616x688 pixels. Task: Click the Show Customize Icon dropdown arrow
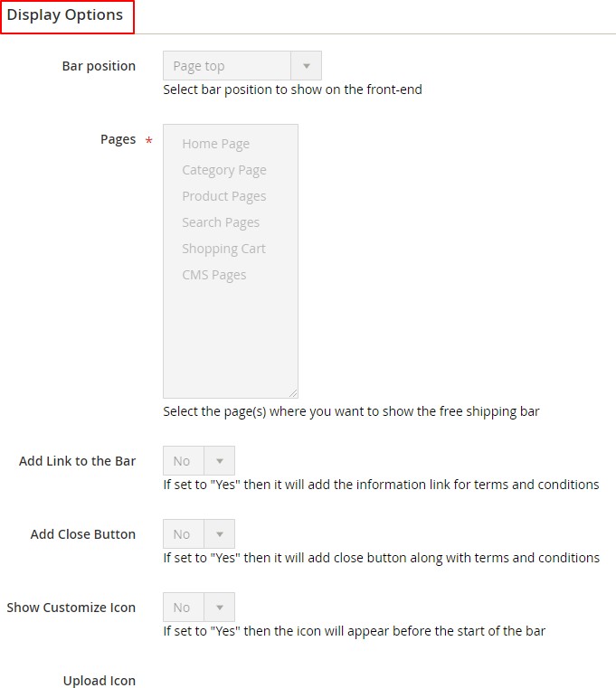coord(220,608)
